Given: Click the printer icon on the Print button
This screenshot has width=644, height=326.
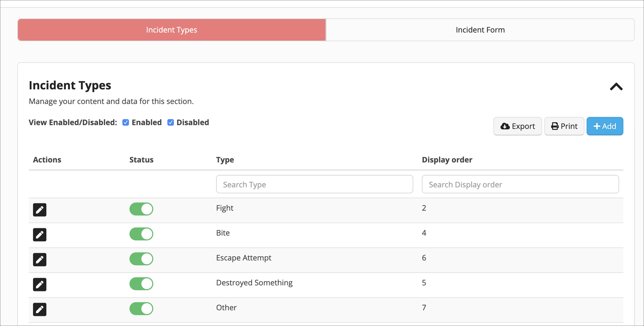Looking at the screenshot, I should pyautogui.click(x=554, y=126).
